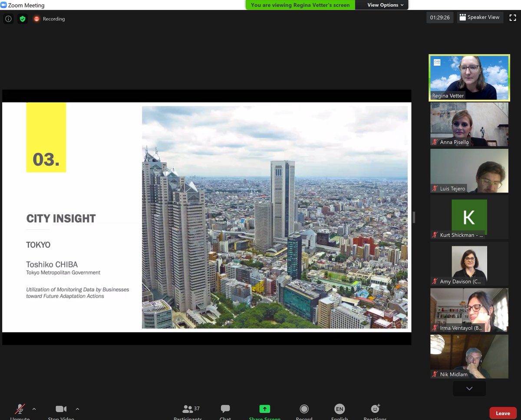Expand audio options arrow next to Unmute
Image resolution: width=521 pixels, height=420 pixels.
pyautogui.click(x=34, y=409)
